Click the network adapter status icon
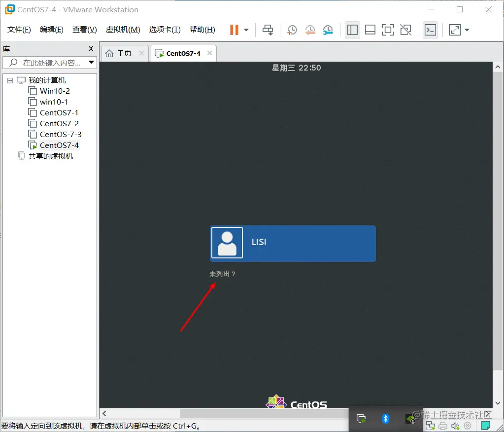Image resolution: width=504 pixels, height=432 pixels. (x=431, y=426)
